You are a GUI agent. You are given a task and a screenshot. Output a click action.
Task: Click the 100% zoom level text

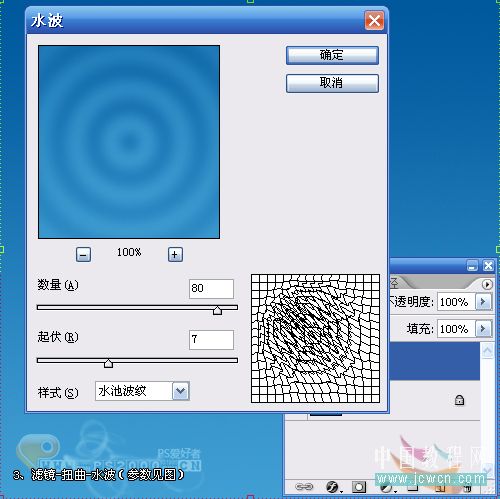129,252
